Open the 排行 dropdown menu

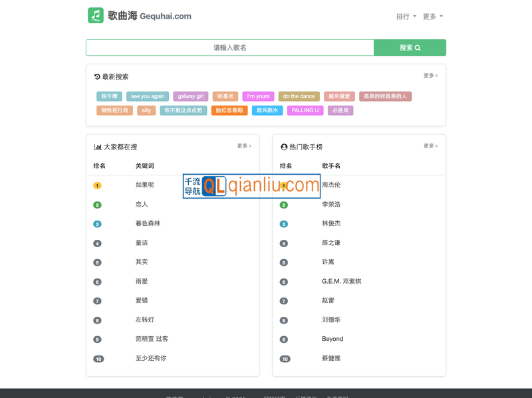[x=404, y=16]
